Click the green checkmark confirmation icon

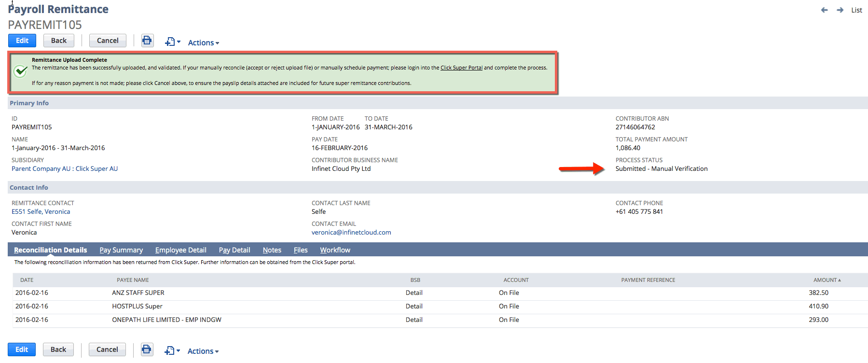click(20, 71)
